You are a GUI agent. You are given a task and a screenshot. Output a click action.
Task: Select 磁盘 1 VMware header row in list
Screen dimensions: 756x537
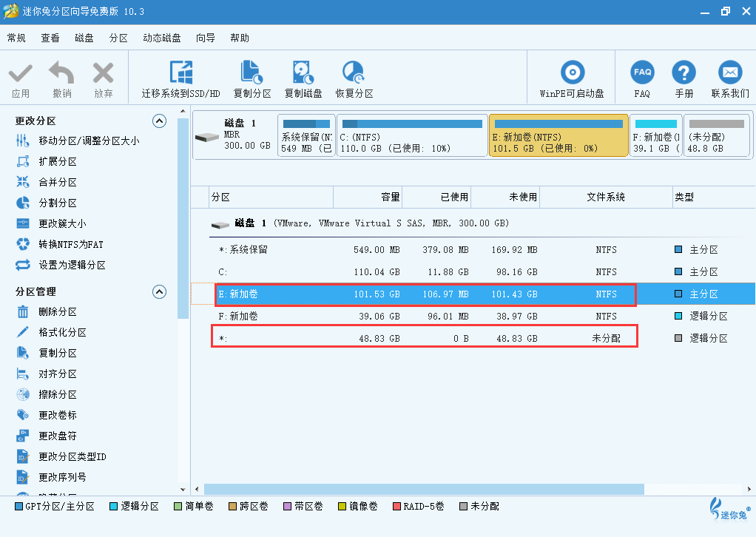[482, 223]
